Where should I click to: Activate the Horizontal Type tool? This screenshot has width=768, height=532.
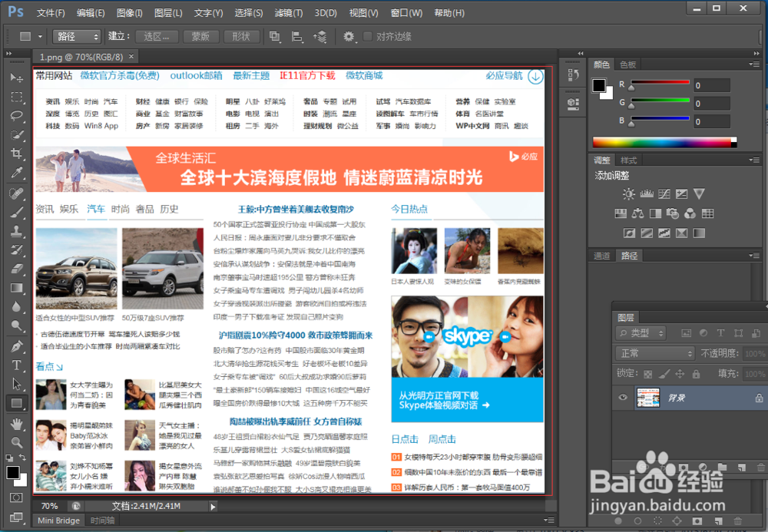[17, 366]
